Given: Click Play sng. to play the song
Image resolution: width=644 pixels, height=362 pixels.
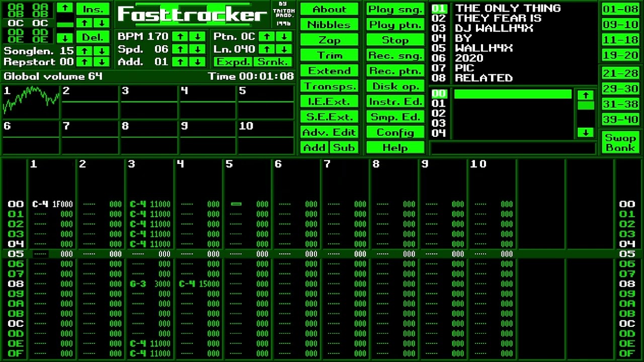Looking at the screenshot, I should pos(395,9).
